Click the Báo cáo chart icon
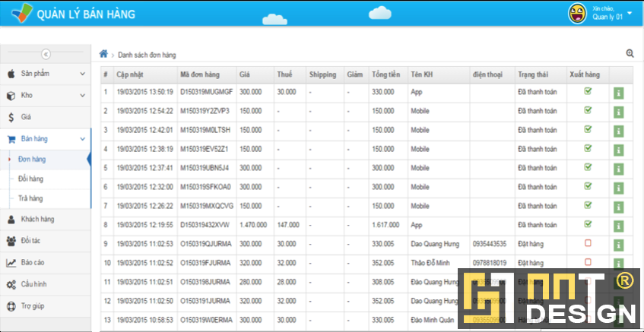The width and height of the screenshot is (644, 332). click(x=11, y=263)
